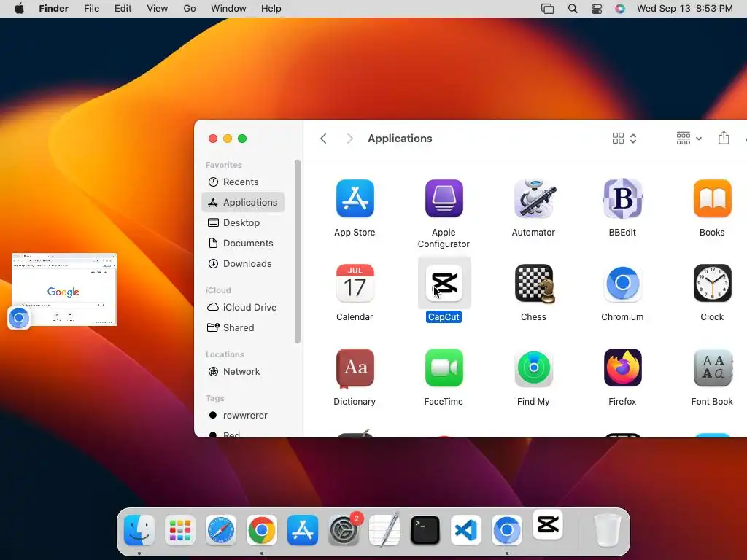The width and height of the screenshot is (747, 560).
Task: Select the Clock app icon
Action: (712, 284)
